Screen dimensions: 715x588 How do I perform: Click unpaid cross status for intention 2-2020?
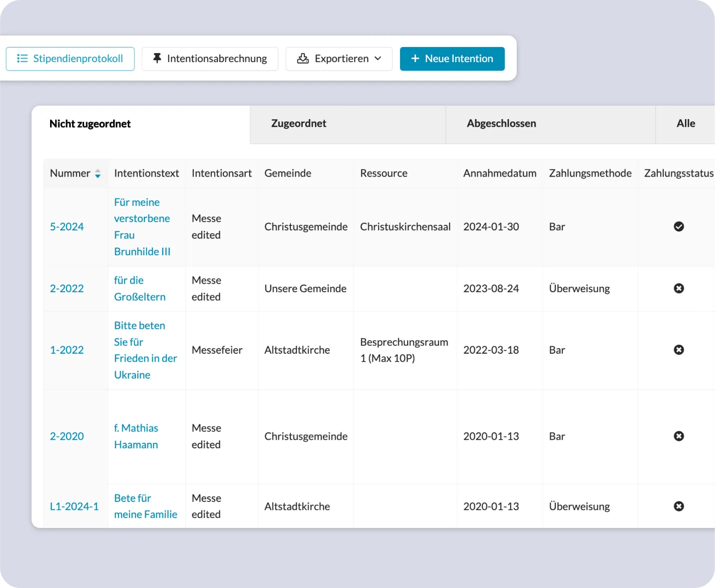[x=679, y=436]
